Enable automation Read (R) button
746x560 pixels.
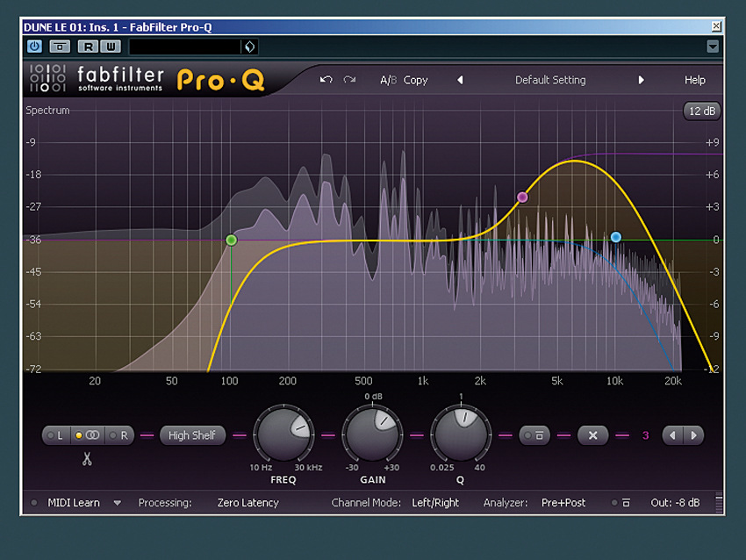(x=88, y=47)
